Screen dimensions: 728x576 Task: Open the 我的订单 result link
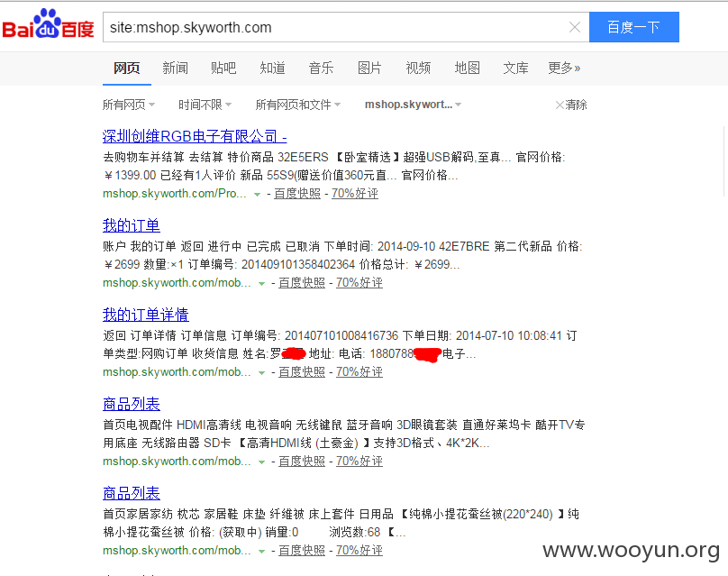point(132,225)
